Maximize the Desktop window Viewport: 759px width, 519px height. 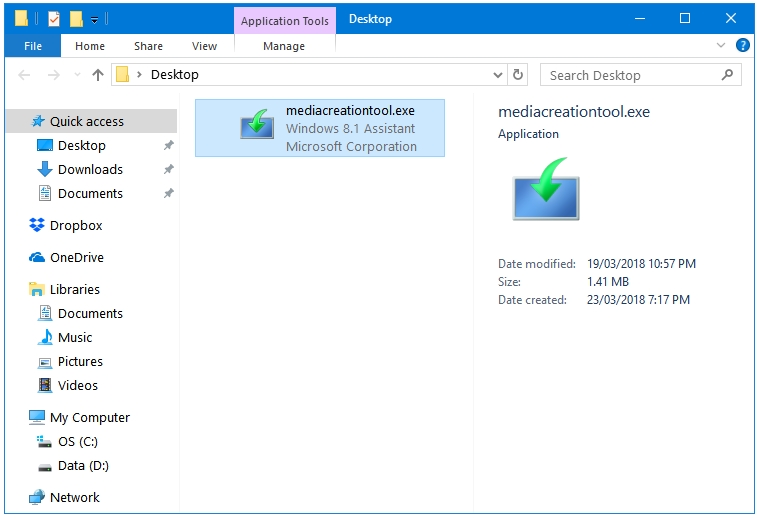(x=684, y=18)
